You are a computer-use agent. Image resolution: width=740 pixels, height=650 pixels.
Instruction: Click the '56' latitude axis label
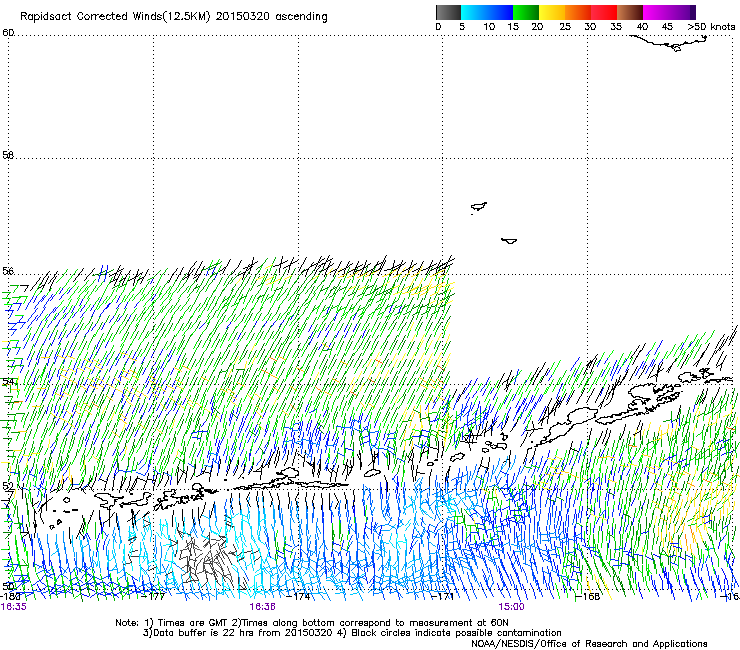[x=8, y=271]
